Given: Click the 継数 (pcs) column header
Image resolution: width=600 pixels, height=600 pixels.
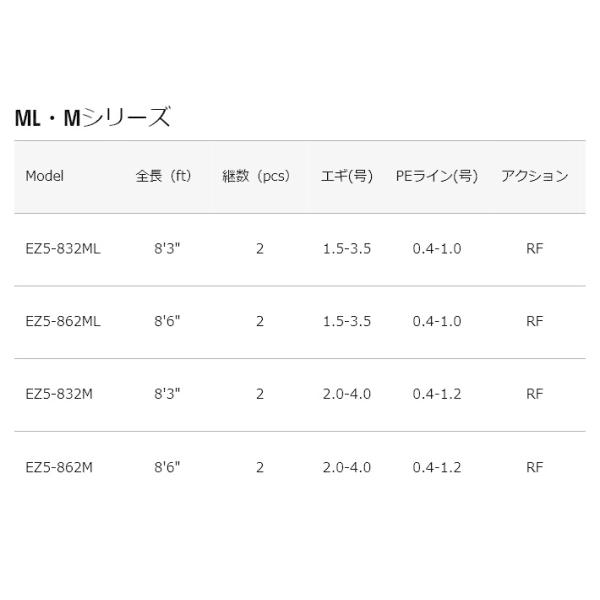Looking at the screenshot, I should click(x=256, y=176).
